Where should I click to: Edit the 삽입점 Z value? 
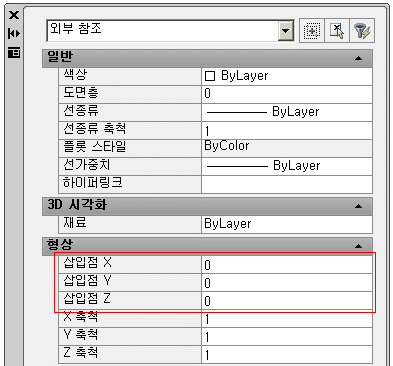pyautogui.click(x=287, y=301)
